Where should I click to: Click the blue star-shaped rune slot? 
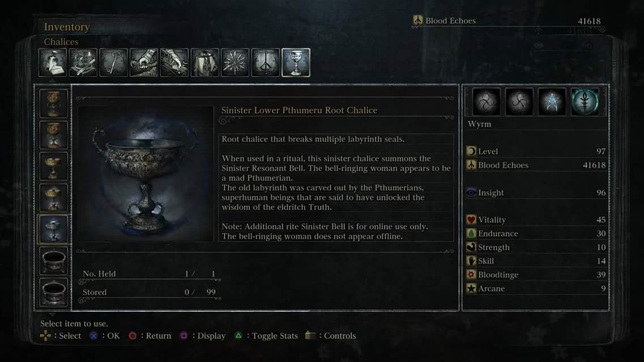click(552, 101)
